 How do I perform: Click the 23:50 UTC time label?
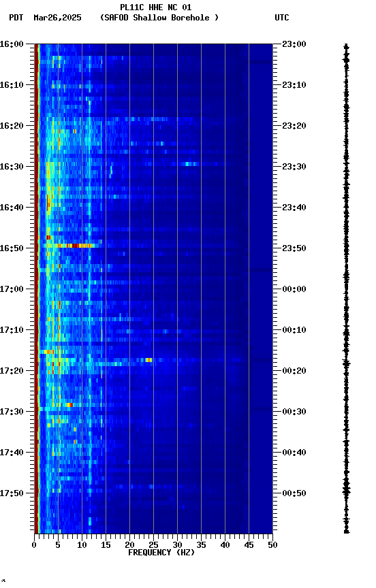pyautogui.click(x=294, y=248)
